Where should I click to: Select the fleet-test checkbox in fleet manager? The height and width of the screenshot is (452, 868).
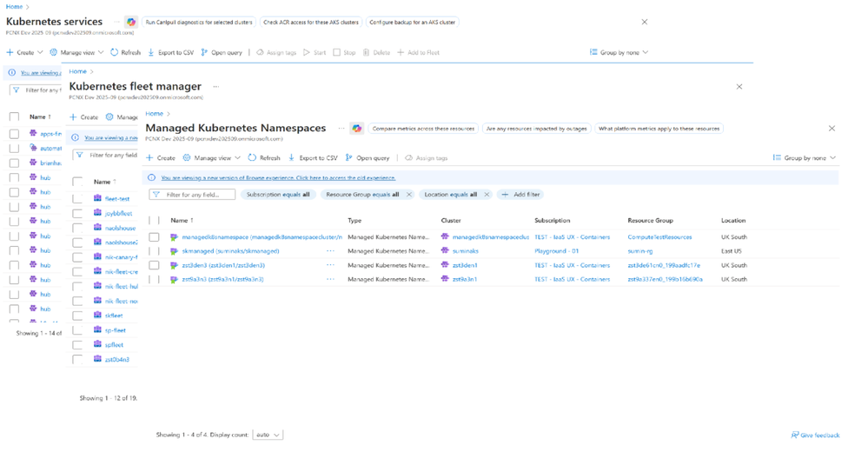tap(77, 198)
